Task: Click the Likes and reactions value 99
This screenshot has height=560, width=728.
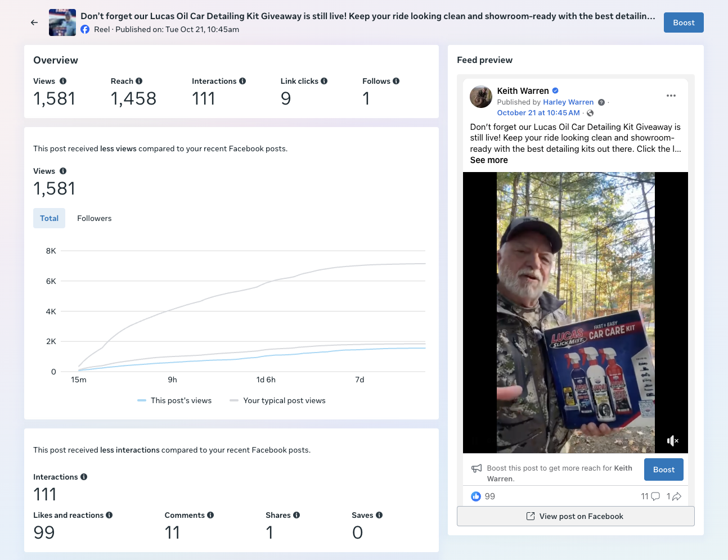Action: (x=44, y=532)
